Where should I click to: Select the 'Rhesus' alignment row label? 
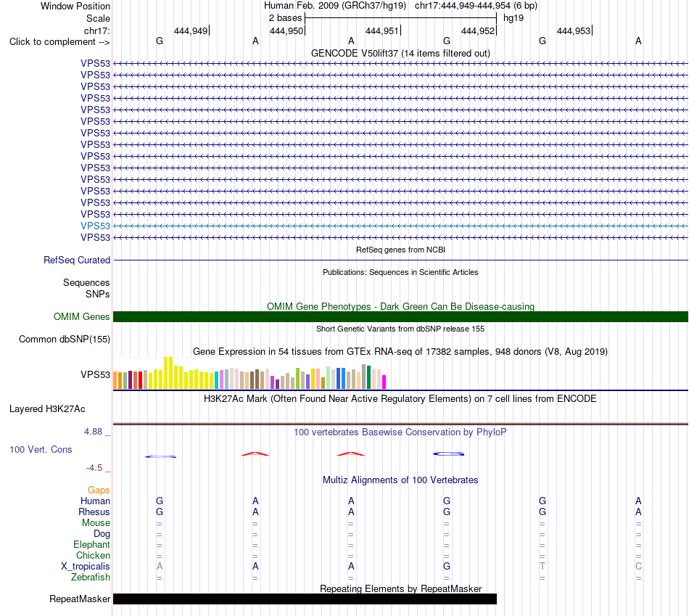pos(94,512)
